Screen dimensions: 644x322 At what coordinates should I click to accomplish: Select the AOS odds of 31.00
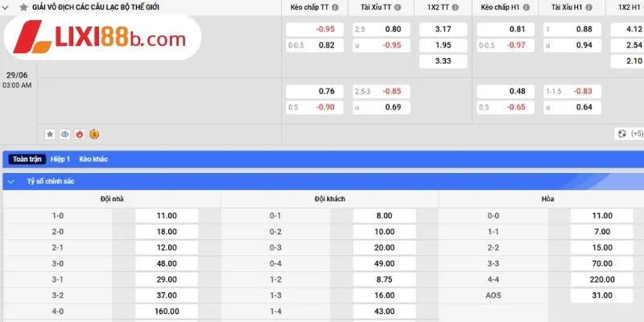[601, 295]
